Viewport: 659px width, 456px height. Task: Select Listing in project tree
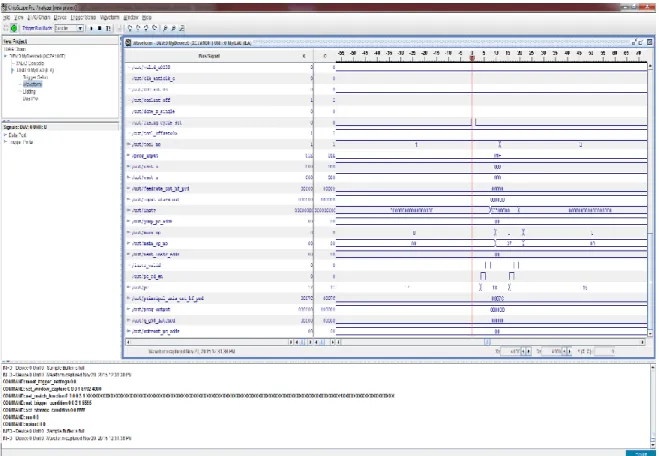coord(29,91)
